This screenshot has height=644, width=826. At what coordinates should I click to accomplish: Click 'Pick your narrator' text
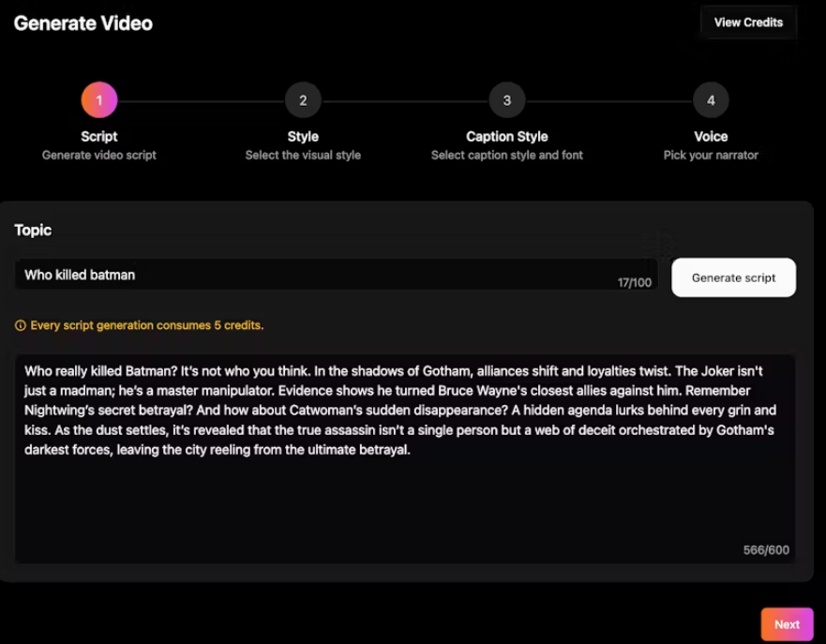711,156
